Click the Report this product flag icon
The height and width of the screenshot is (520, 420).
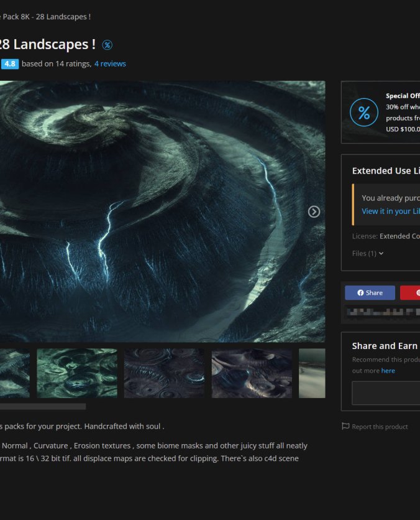345,427
